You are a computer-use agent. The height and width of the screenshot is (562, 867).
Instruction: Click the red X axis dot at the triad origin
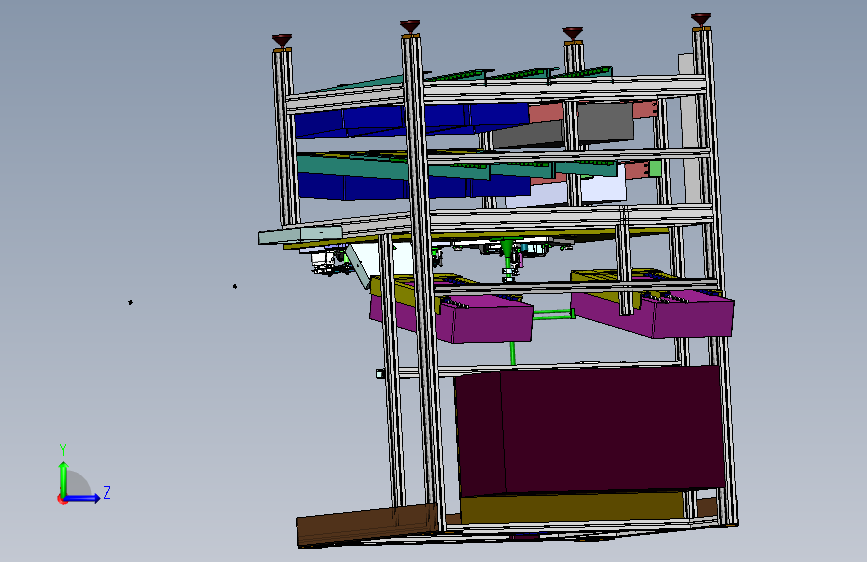pos(62,499)
